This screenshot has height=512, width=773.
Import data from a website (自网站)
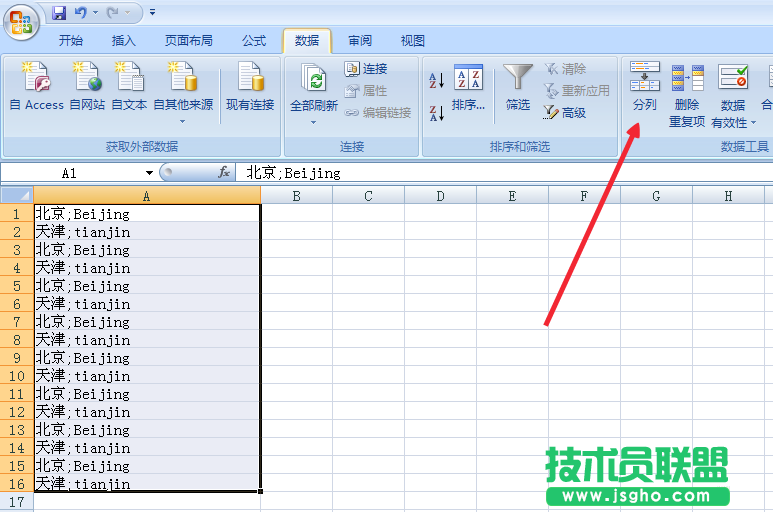click(87, 86)
